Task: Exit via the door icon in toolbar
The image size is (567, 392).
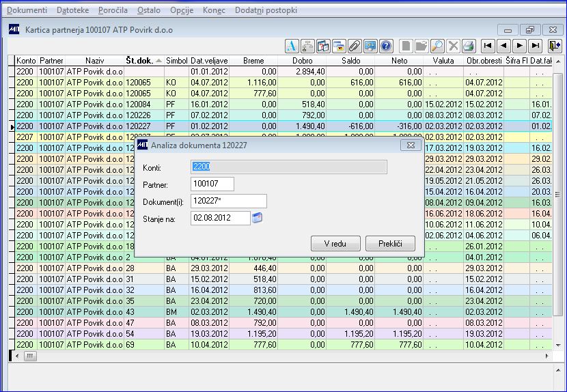Action: (x=555, y=46)
